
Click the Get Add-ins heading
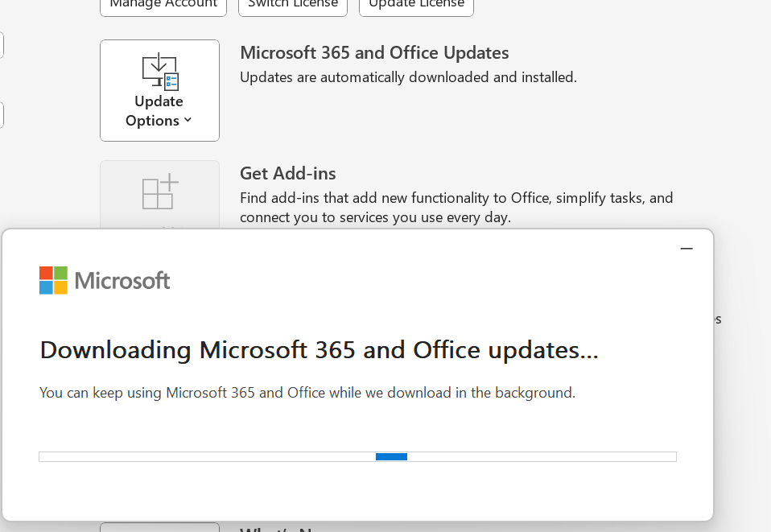pos(288,173)
